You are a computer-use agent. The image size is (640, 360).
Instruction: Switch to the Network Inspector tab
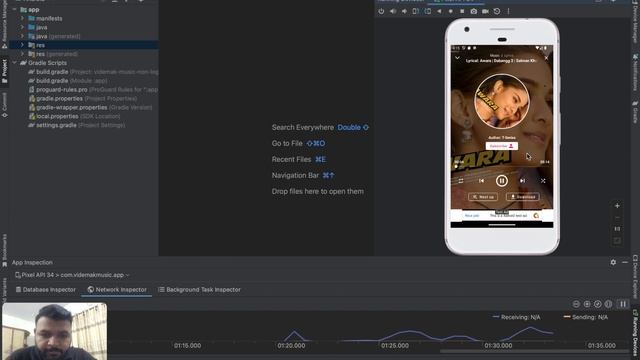tap(117, 289)
